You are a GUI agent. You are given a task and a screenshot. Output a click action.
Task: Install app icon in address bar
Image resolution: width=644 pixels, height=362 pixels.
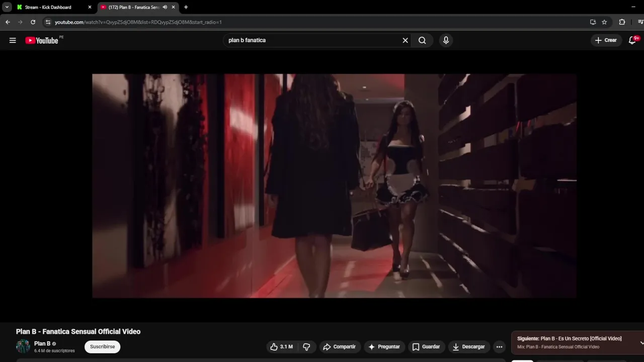(593, 22)
